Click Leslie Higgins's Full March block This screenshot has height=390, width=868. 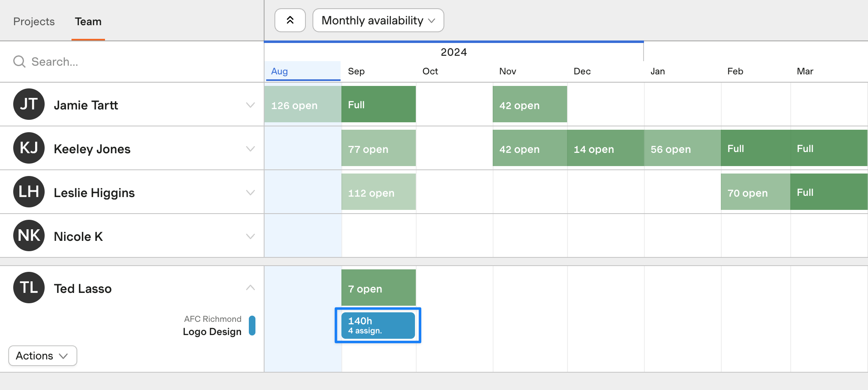click(829, 192)
